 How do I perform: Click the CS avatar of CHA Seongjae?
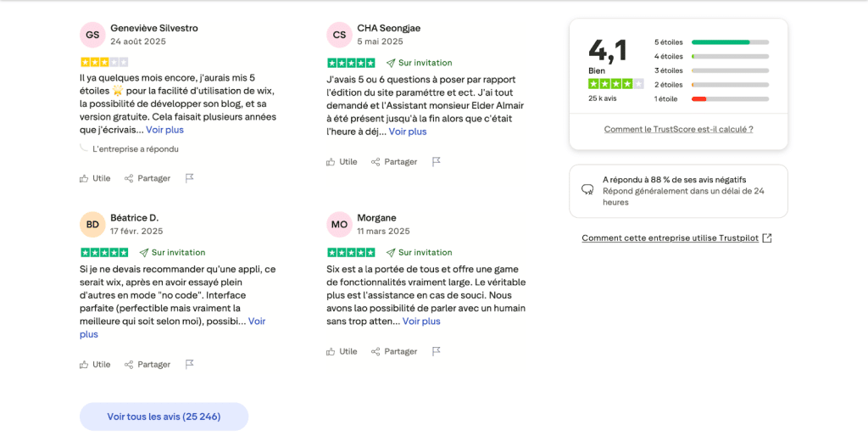339,35
